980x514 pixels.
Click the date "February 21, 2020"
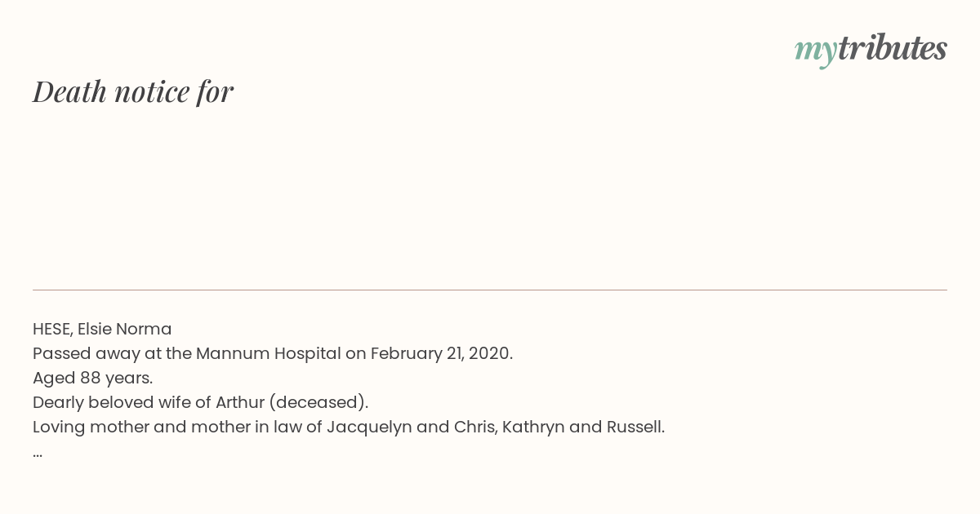(441, 353)
